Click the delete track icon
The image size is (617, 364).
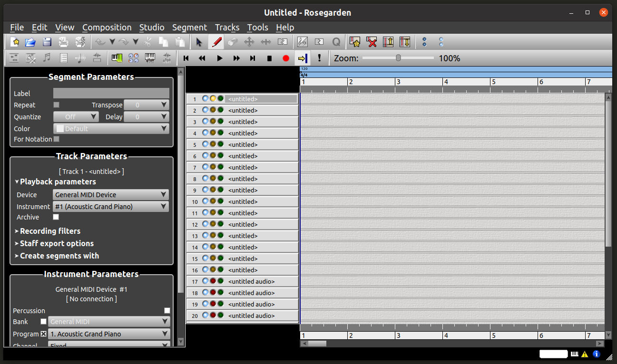[372, 42]
